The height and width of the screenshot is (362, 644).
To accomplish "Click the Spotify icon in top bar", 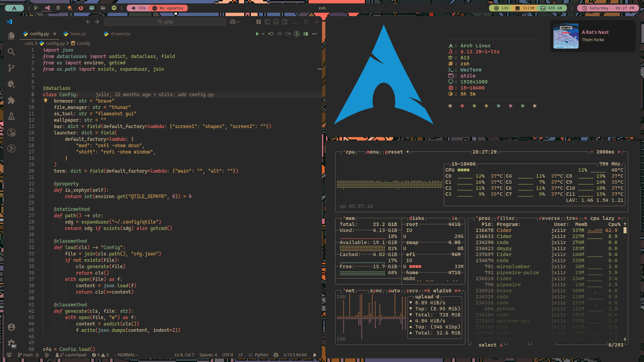I will (114, 8).
